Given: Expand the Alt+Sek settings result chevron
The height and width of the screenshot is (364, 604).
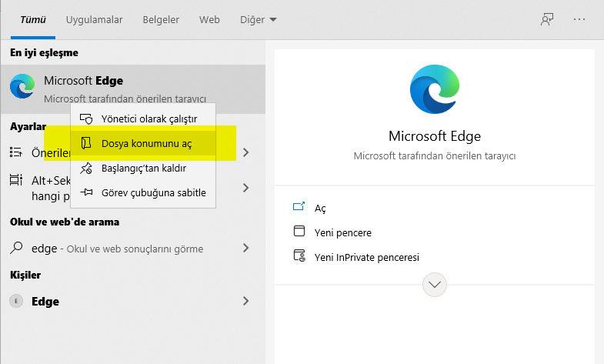Looking at the screenshot, I should [245, 188].
